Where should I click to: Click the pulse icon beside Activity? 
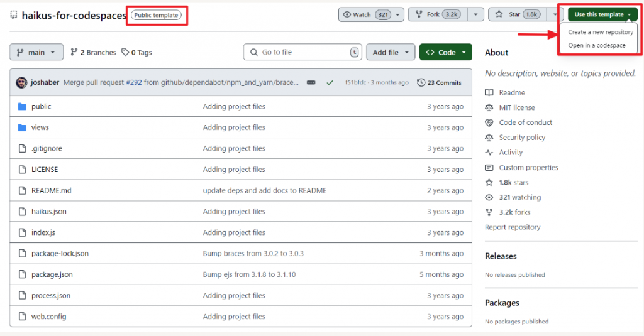coord(489,152)
